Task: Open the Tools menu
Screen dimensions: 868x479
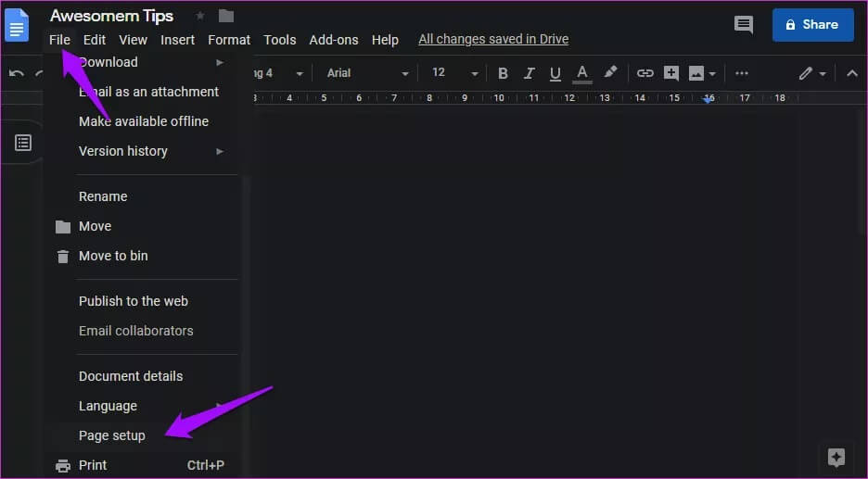Action: coord(279,40)
